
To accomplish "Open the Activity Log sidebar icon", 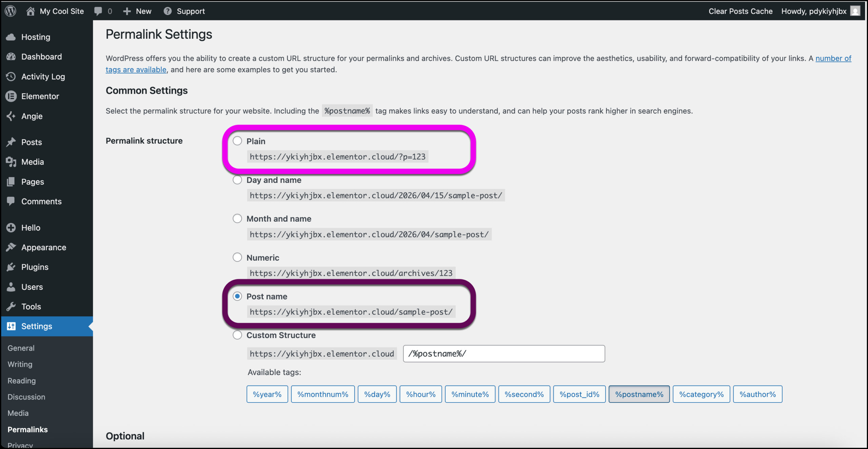I will (11, 76).
